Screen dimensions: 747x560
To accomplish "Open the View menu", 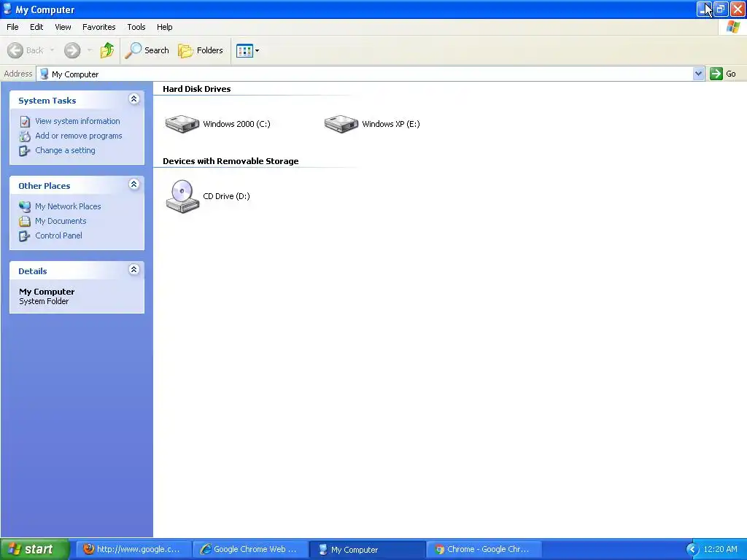I will click(63, 27).
